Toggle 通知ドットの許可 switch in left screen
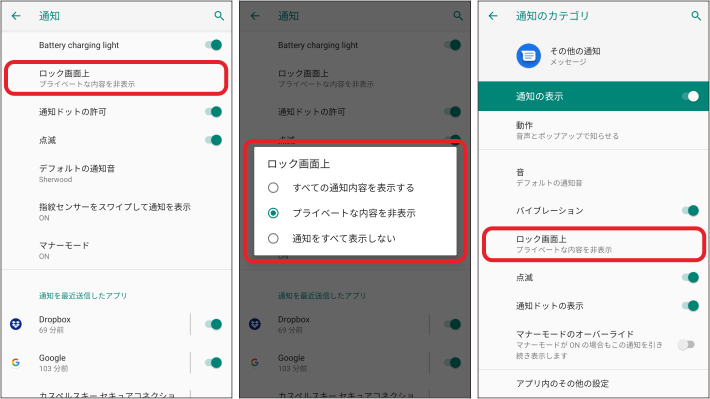This screenshot has width=710, height=399. tap(214, 112)
